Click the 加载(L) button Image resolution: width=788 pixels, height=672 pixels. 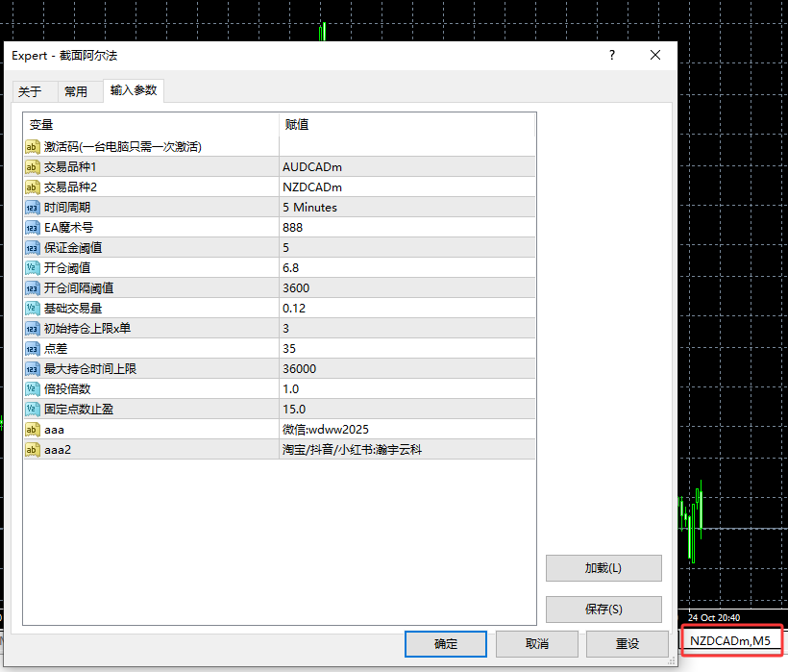tap(603, 567)
